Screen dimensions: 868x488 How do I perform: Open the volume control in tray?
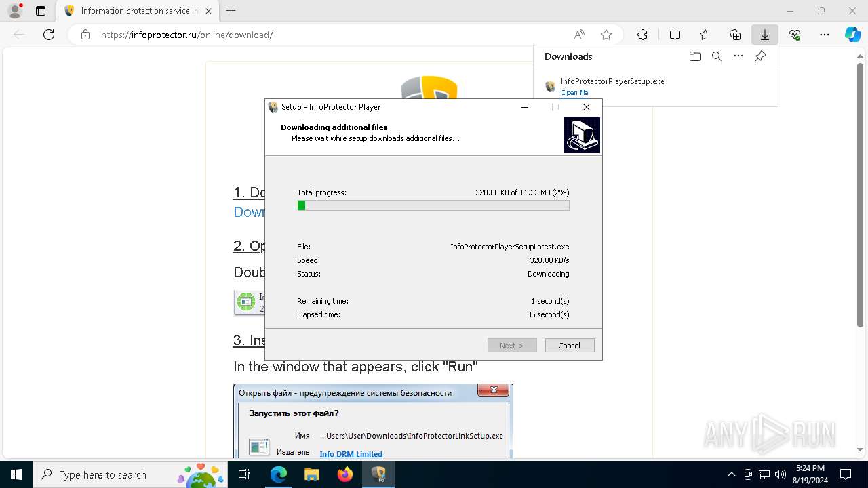(780, 474)
